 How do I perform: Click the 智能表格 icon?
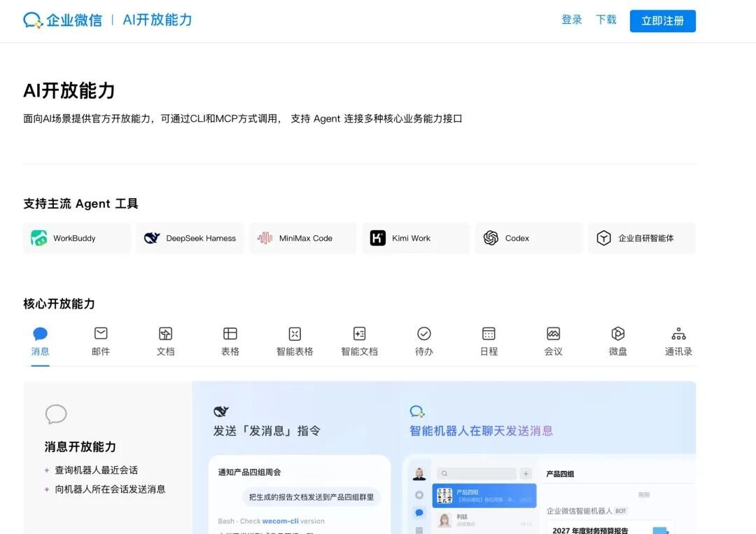pos(295,334)
